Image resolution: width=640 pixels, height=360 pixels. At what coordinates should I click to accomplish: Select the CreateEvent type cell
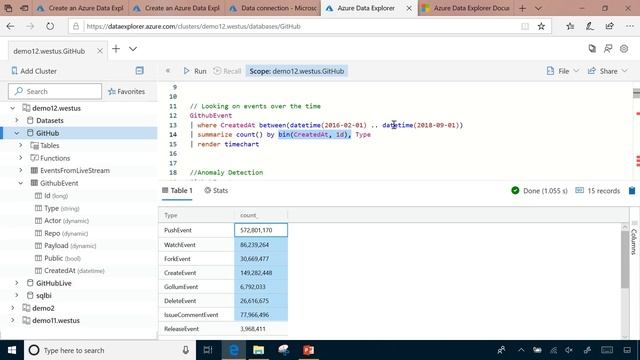coord(196,273)
